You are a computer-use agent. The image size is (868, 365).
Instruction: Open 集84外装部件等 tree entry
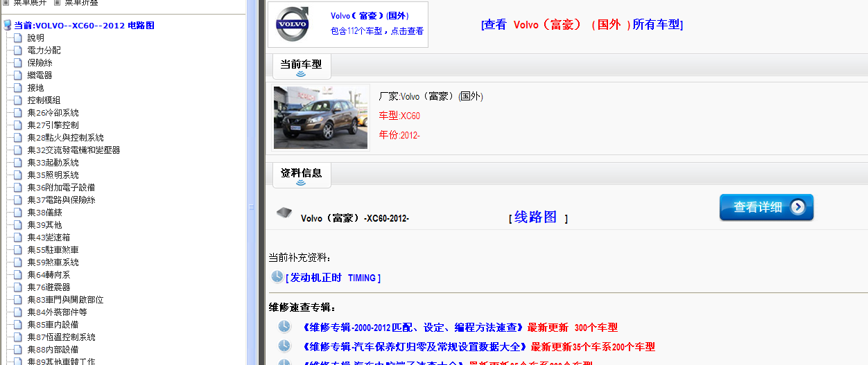click(57, 312)
